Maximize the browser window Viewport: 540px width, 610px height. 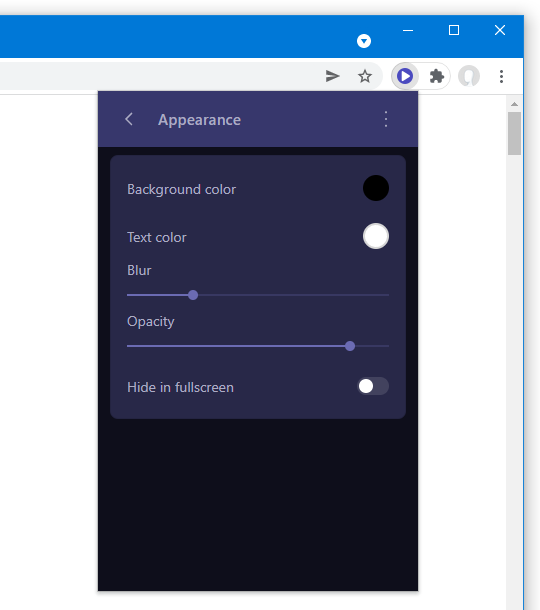pos(454,30)
